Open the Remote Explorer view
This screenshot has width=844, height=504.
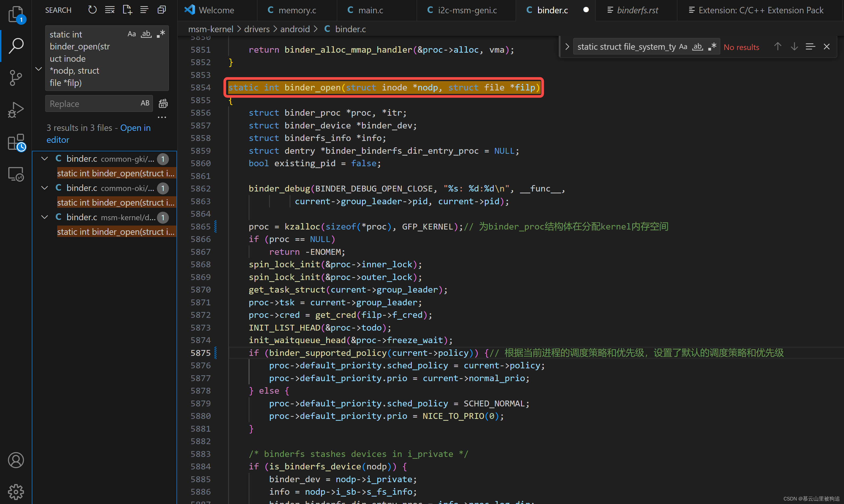tap(16, 174)
